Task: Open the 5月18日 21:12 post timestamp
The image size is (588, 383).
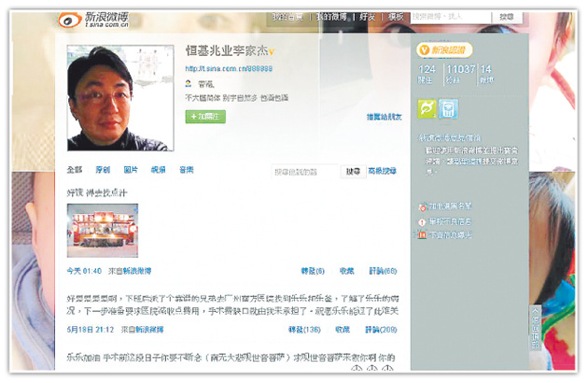Action: pos(90,330)
